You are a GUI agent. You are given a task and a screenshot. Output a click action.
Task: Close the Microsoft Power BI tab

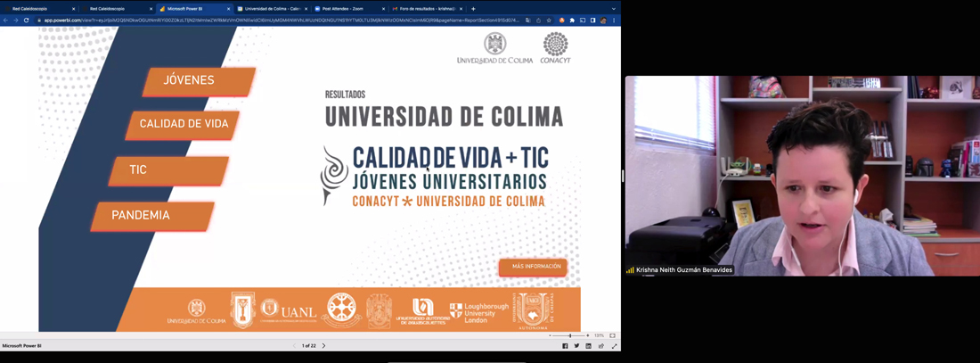pos(228,9)
